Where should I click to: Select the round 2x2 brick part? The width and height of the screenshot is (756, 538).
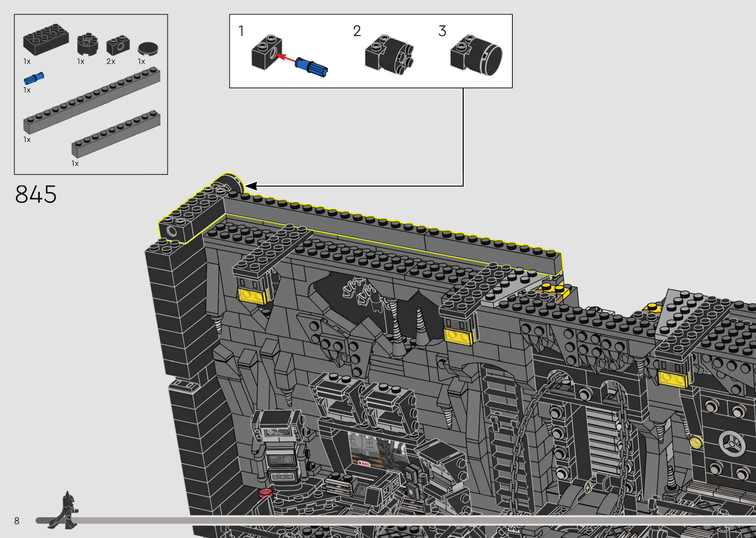[x=87, y=44]
